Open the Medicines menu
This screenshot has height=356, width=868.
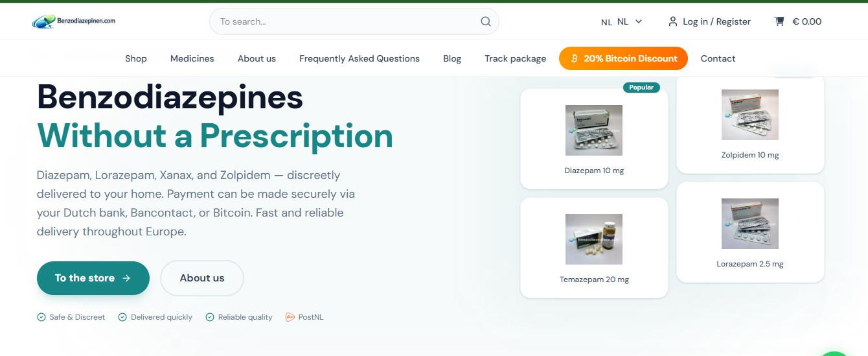tap(192, 58)
